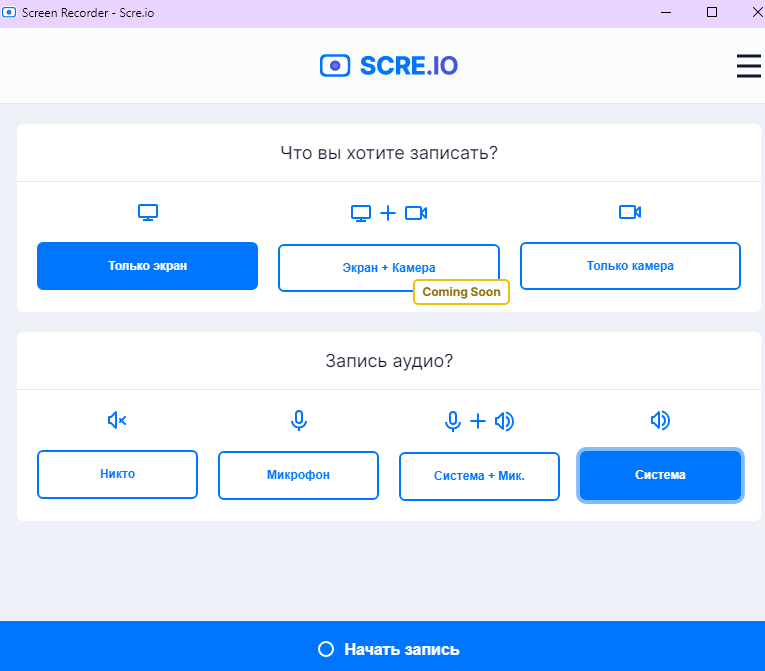Image resolution: width=765 pixels, height=671 pixels.
Task: Minimize the Screen Recorder window
Action: click(666, 13)
